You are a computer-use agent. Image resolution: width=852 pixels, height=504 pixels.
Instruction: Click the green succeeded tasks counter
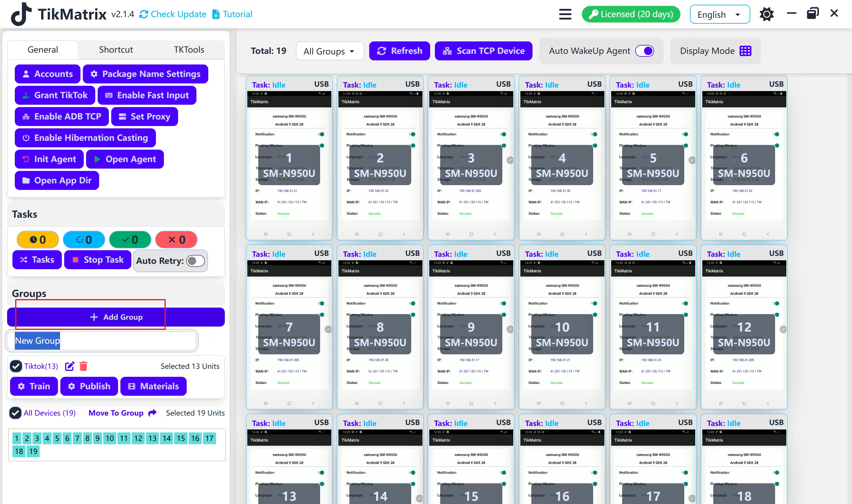tap(130, 240)
